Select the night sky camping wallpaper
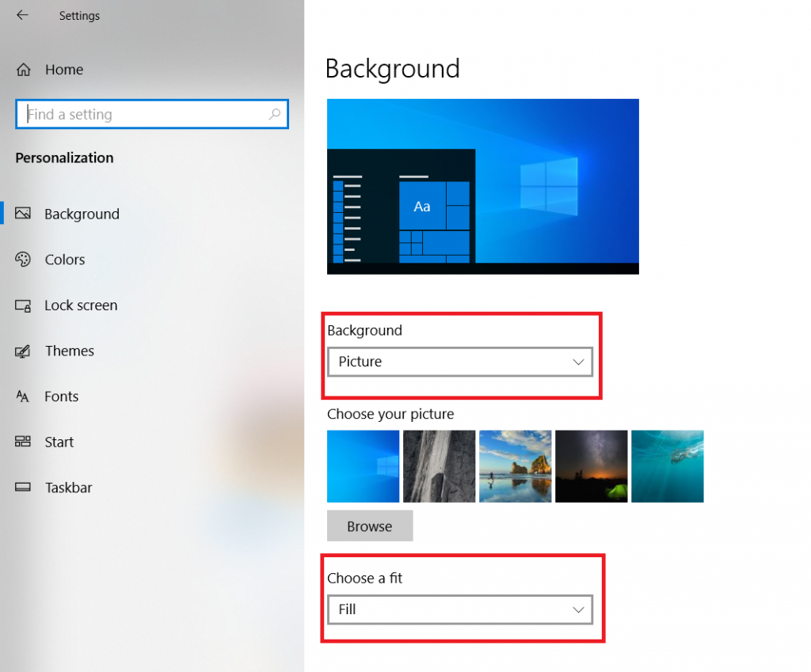811x672 pixels. (591, 466)
